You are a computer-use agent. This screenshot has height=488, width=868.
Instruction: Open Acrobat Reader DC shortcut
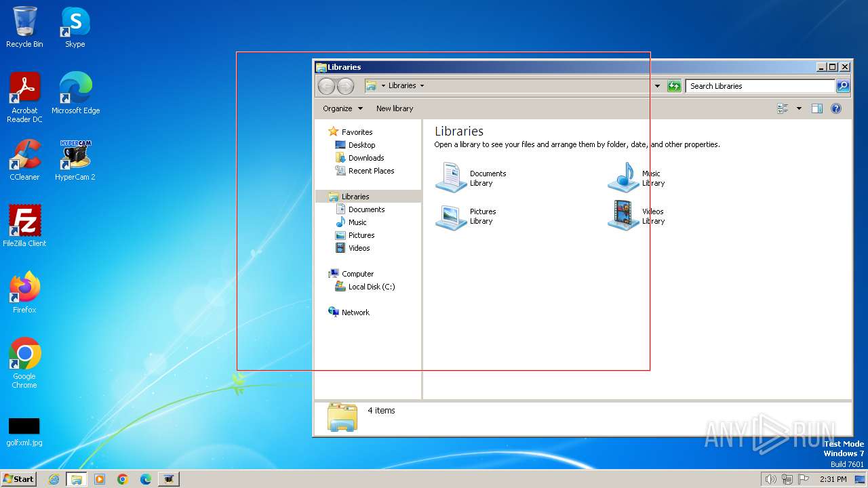(x=24, y=98)
